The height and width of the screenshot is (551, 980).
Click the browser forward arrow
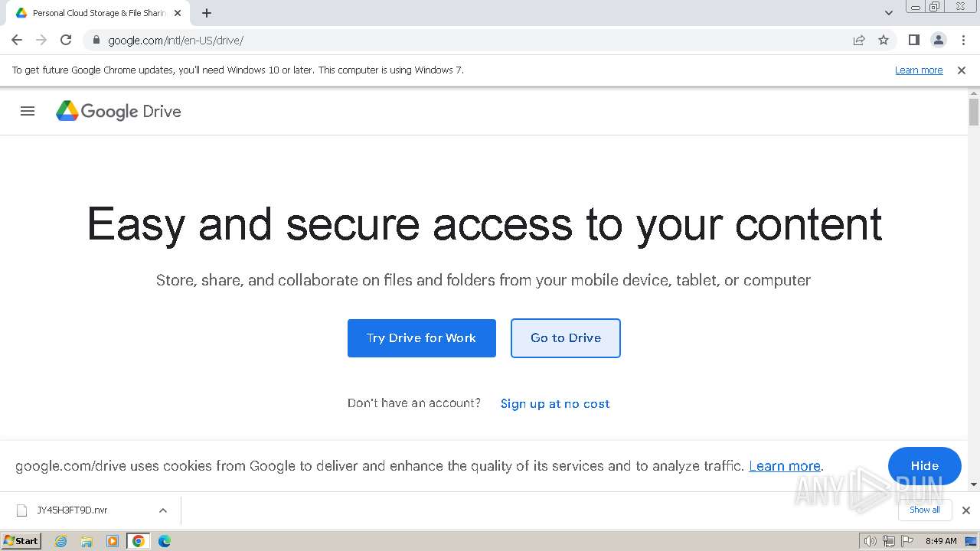point(41,40)
